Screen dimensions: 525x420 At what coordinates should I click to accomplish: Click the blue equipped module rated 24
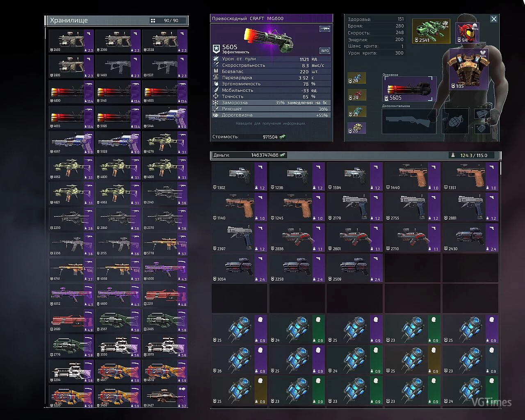coord(356,78)
